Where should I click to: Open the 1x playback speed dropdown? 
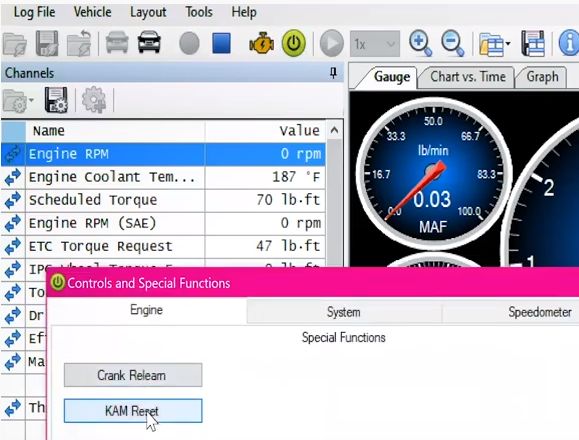(375, 44)
